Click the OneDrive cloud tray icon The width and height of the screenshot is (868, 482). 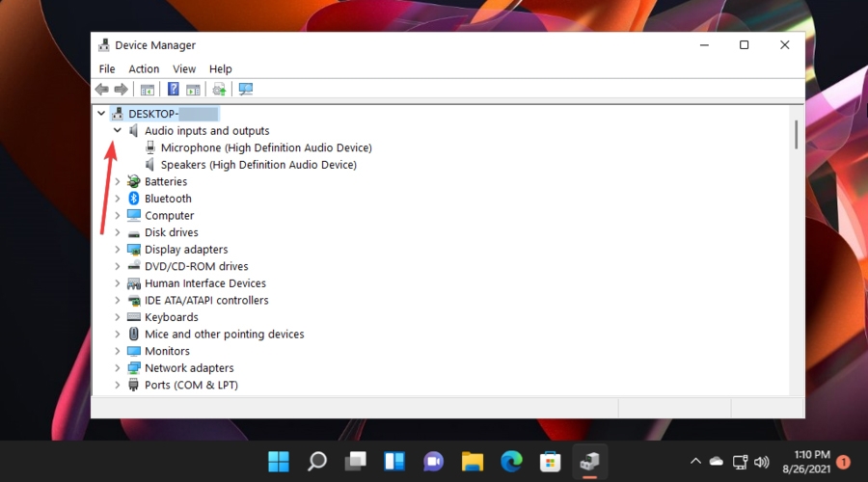(717, 461)
